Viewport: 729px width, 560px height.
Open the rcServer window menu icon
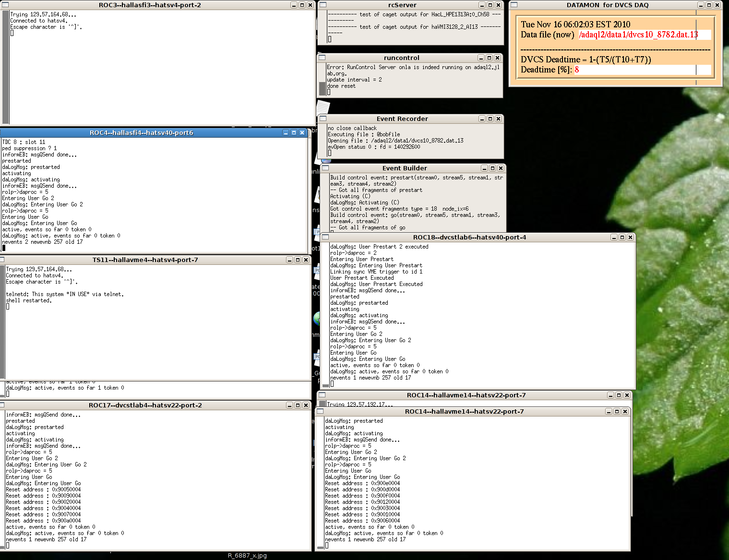coord(323,5)
